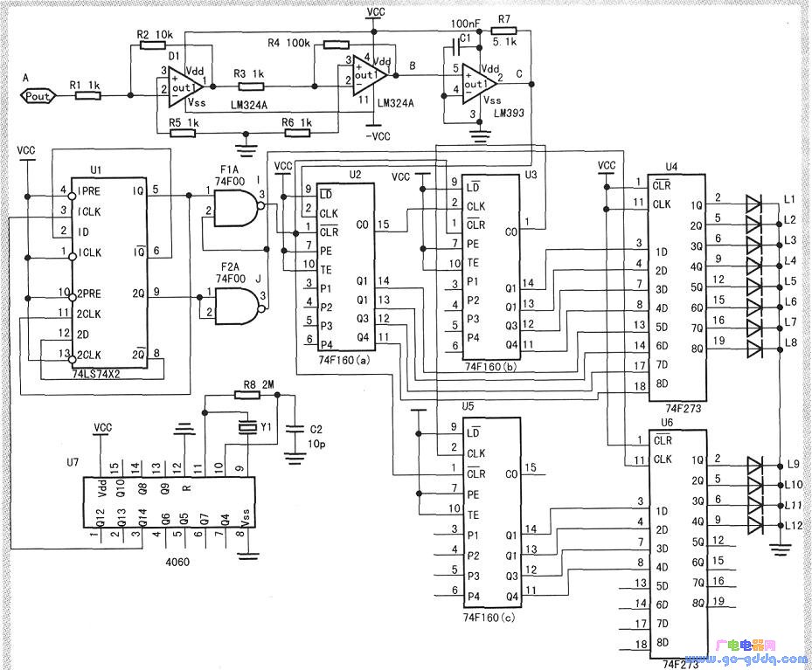Click ground symbol at 4060 Vss pin 8

click(x=248, y=556)
